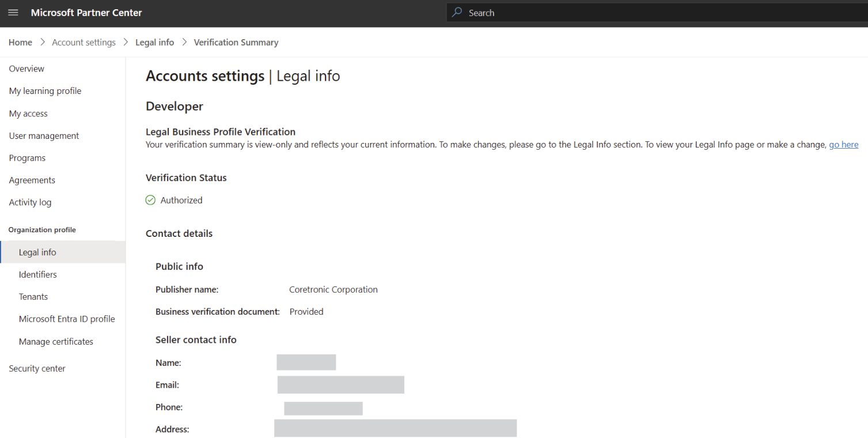Click the 'Seller contact info' heading
The image size is (868, 438).
pyautogui.click(x=196, y=339)
